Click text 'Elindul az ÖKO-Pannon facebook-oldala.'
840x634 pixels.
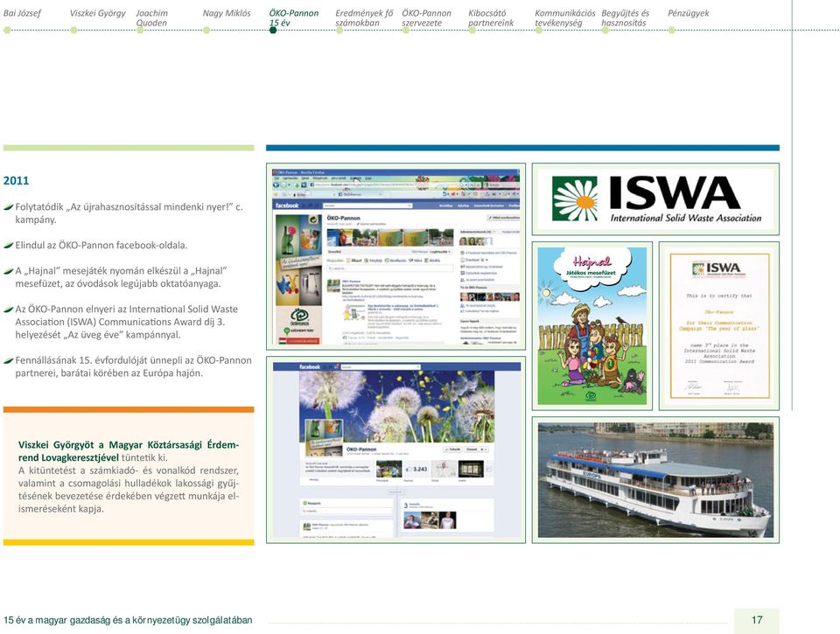(x=101, y=245)
